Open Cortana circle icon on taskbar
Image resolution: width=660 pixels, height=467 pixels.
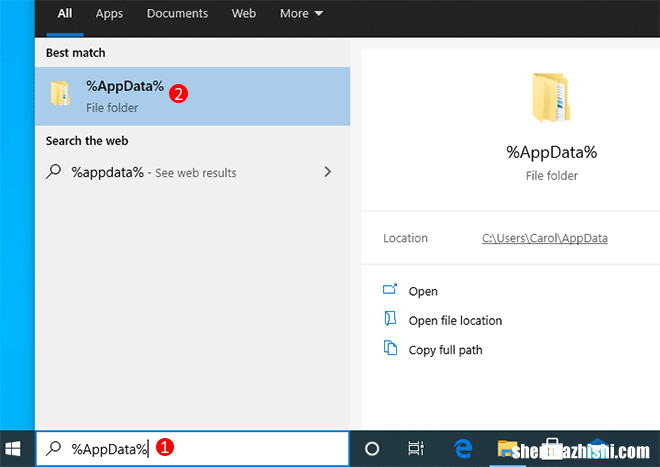(x=372, y=449)
